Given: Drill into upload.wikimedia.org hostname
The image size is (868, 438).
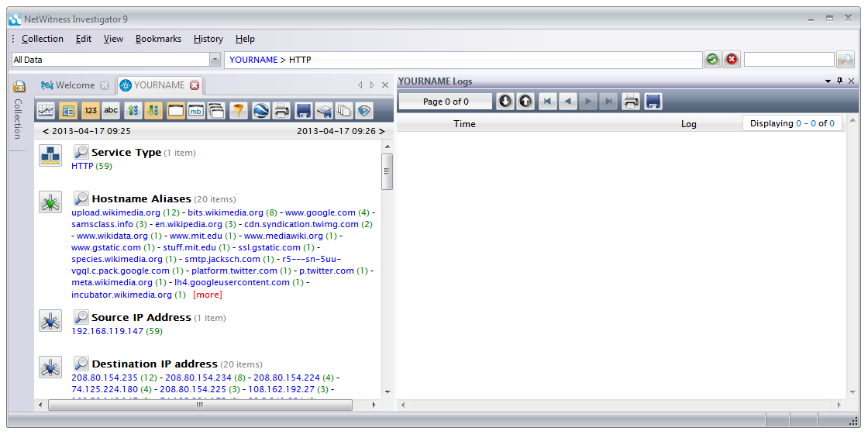Looking at the screenshot, I should (x=115, y=212).
